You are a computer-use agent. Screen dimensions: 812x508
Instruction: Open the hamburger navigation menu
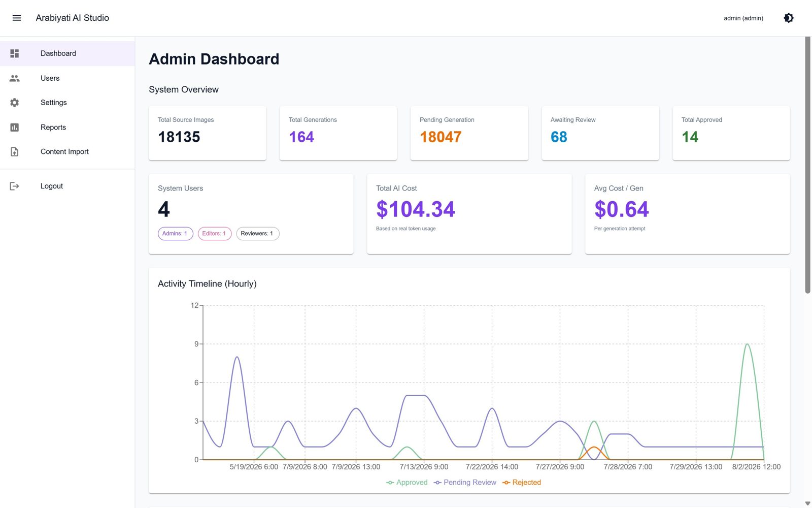17,18
